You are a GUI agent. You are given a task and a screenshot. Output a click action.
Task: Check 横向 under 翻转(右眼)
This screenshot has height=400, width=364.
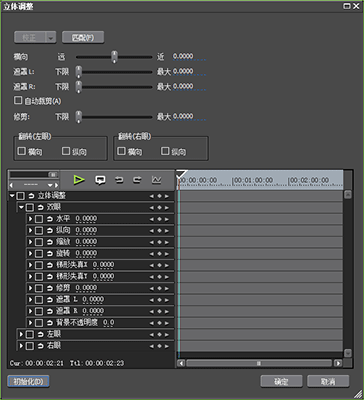[x=121, y=151]
